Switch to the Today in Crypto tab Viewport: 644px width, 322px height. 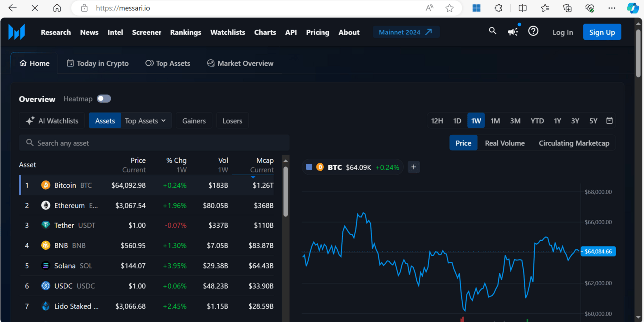pyautogui.click(x=98, y=63)
